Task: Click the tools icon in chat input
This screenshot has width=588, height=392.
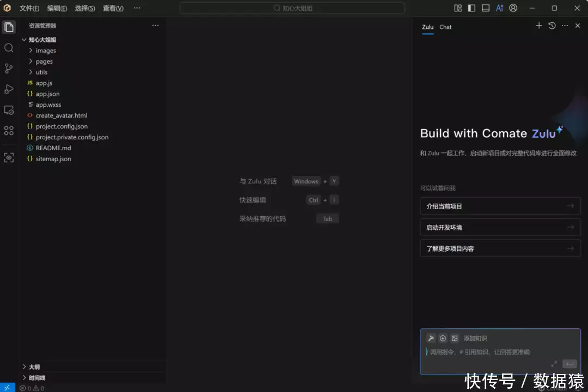Action: pyautogui.click(x=431, y=338)
